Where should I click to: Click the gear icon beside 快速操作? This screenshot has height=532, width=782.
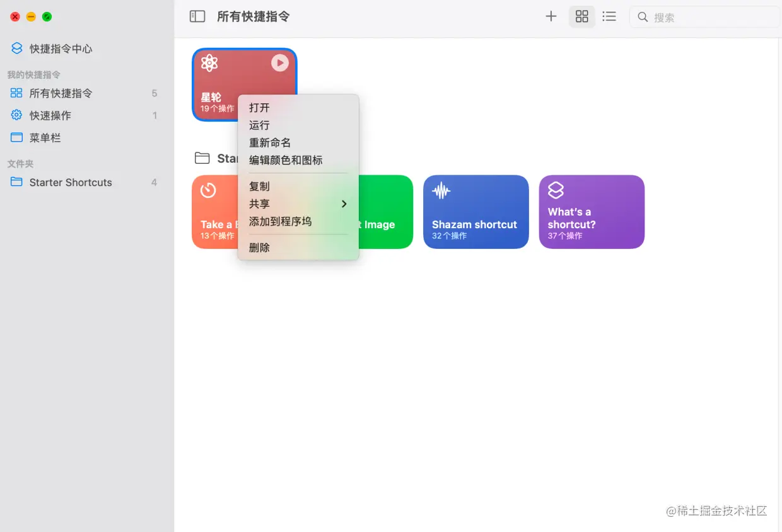point(17,115)
